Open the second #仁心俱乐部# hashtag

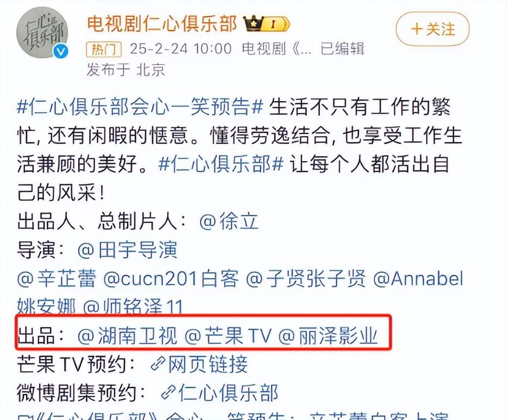coord(221,164)
